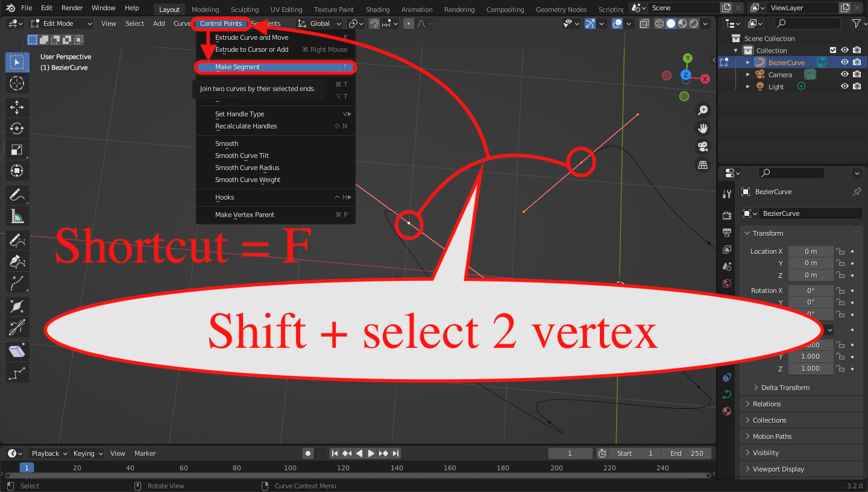Click the Blender logo menu

10,8
